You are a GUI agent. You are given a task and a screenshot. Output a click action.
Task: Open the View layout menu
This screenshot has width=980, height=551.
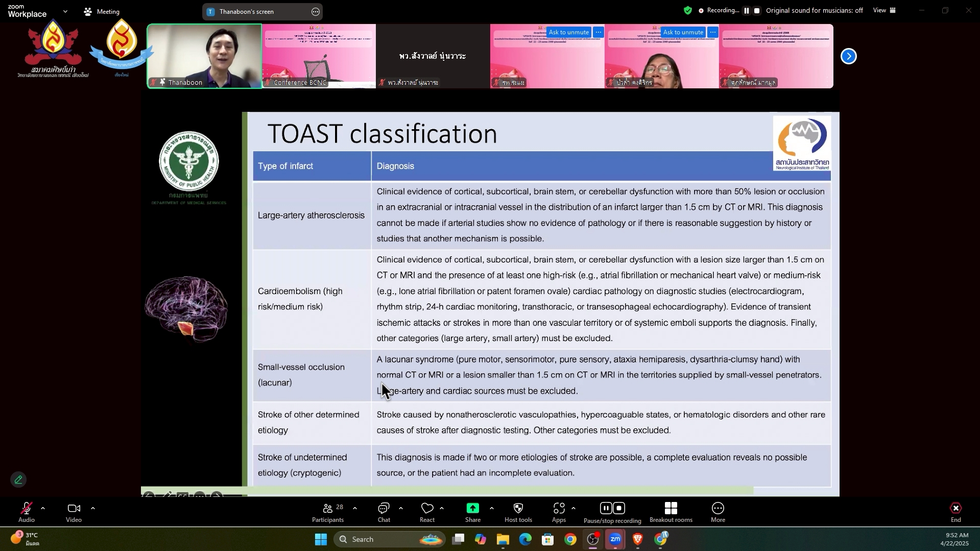pos(885,10)
